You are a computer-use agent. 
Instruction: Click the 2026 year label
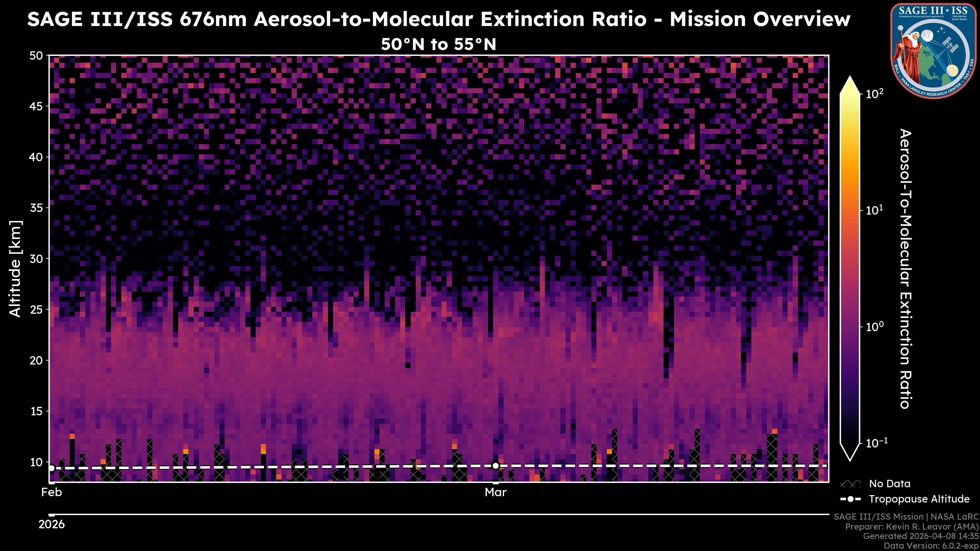[52, 524]
